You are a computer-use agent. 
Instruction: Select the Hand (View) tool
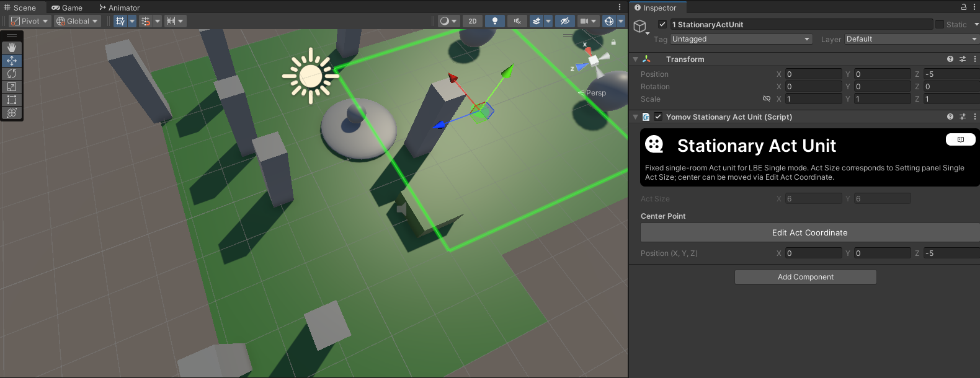12,48
